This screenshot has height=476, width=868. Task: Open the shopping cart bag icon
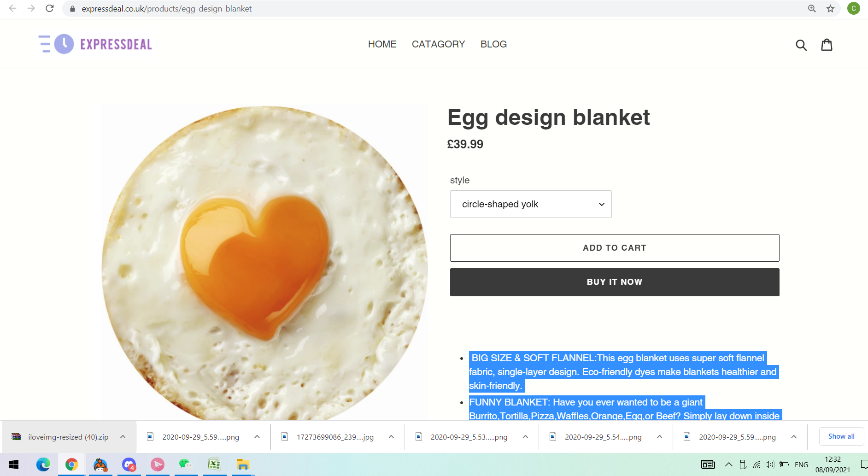[827, 44]
